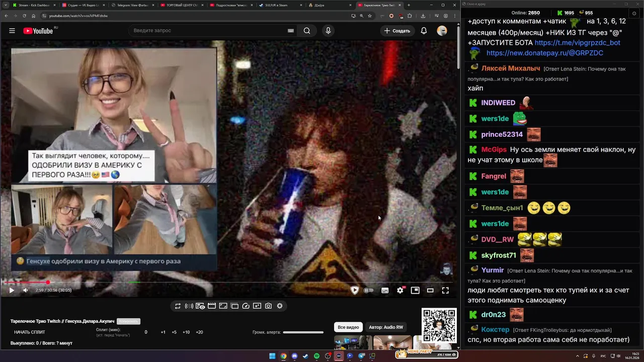Image resolution: width=644 pixels, height=362 pixels.
Task: Click the QR code image below the player
Action: [439, 326]
